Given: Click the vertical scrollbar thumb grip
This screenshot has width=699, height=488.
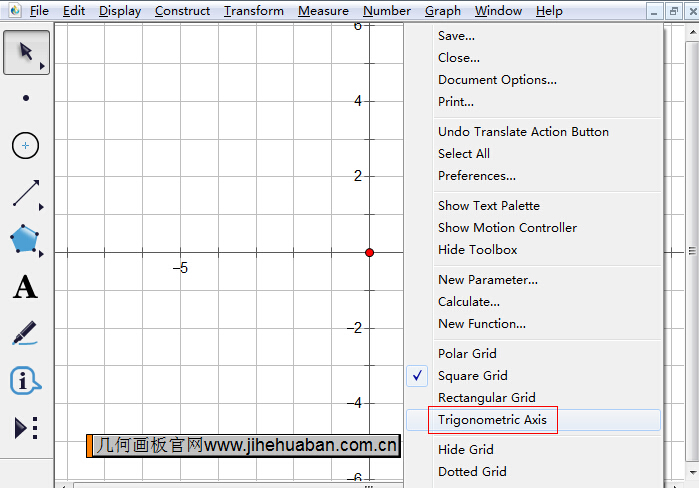Looking at the screenshot, I should coord(692,251).
